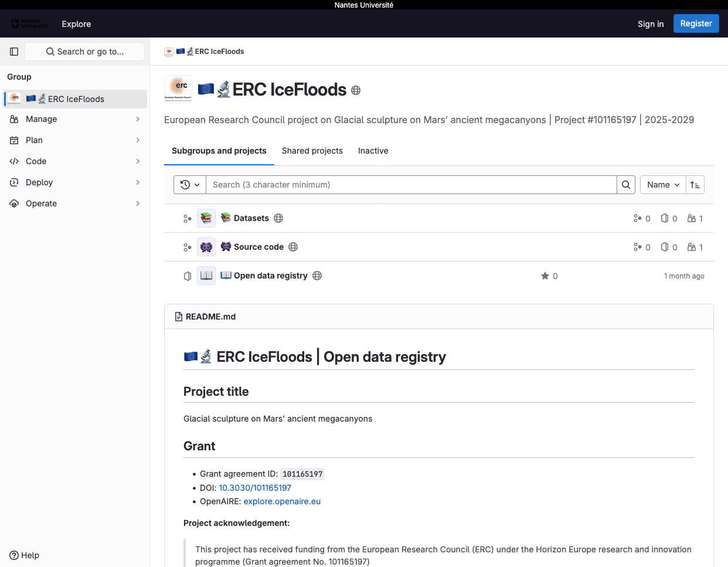Screen dimensions: 728x567
Task: Open the DOI 10.3030/101165197 link
Action: [255, 488]
